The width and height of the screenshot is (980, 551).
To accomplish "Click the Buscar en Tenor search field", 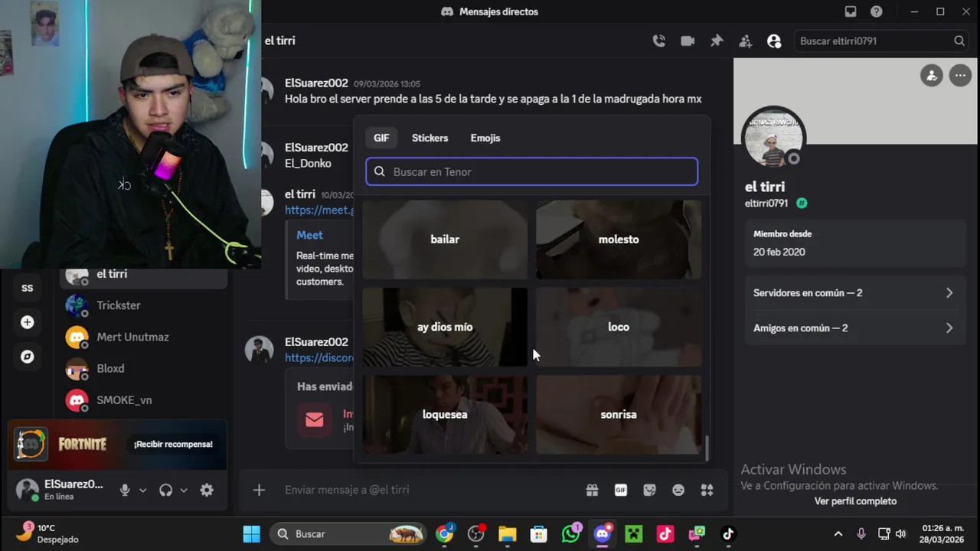I will pyautogui.click(x=531, y=171).
